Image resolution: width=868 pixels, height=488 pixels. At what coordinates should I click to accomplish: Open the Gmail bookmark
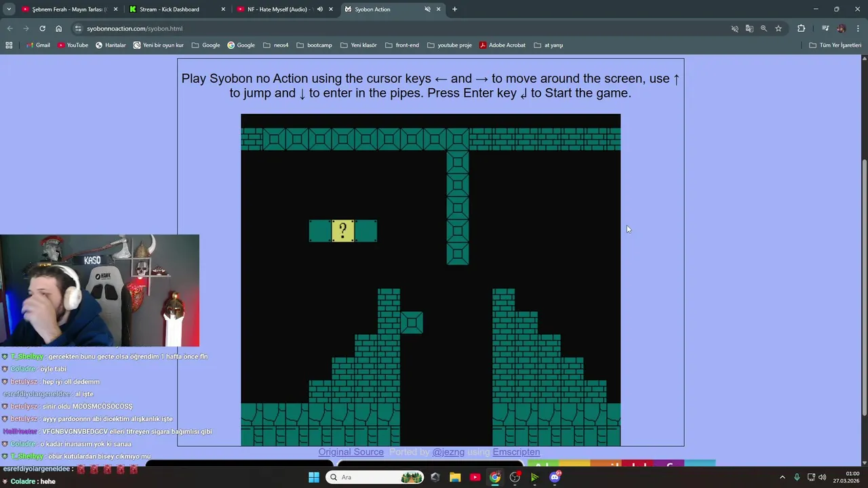click(x=39, y=45)
